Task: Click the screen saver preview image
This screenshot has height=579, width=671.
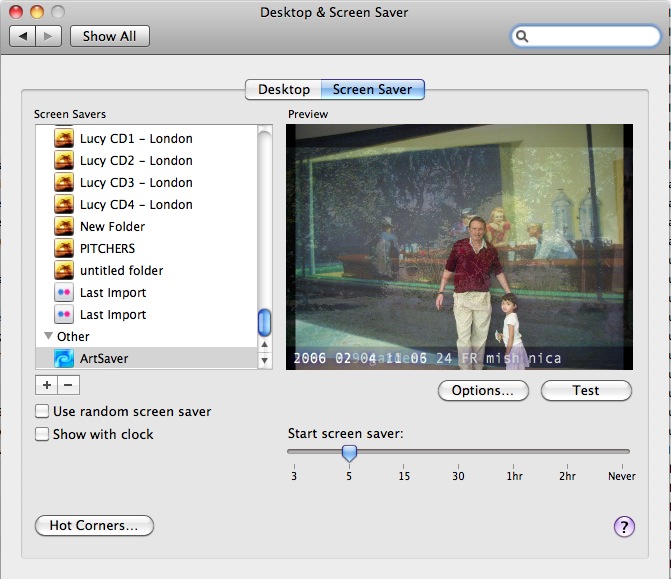Action: point(459,247)
